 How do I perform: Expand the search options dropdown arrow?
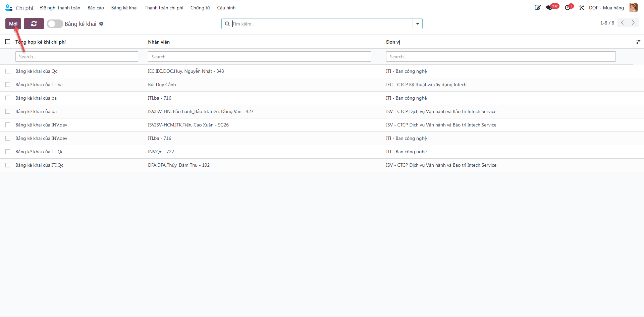[418, 24]
